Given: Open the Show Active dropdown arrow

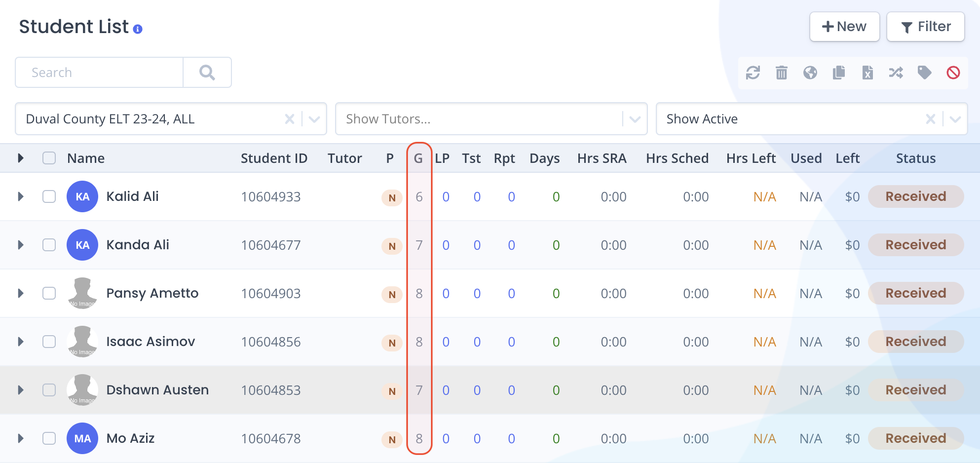Looking at the screenshot, I should pyautogui.click(x=955, y=119).
